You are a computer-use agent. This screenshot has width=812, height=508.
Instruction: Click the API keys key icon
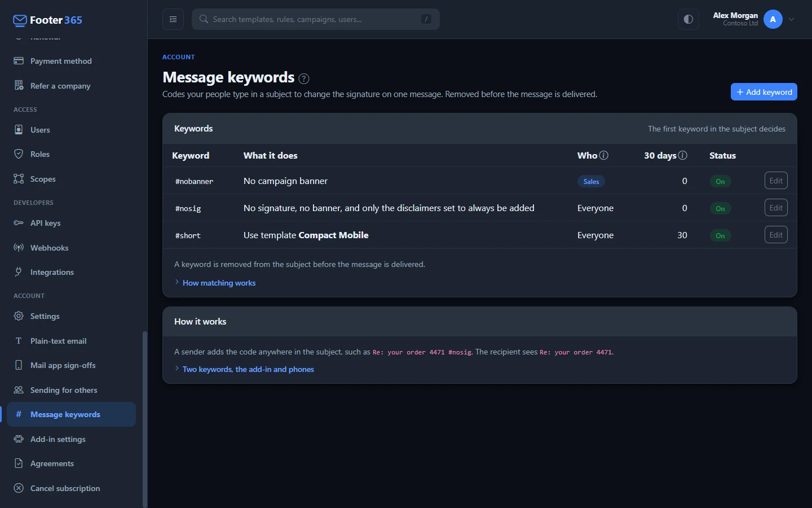(19, 223)
